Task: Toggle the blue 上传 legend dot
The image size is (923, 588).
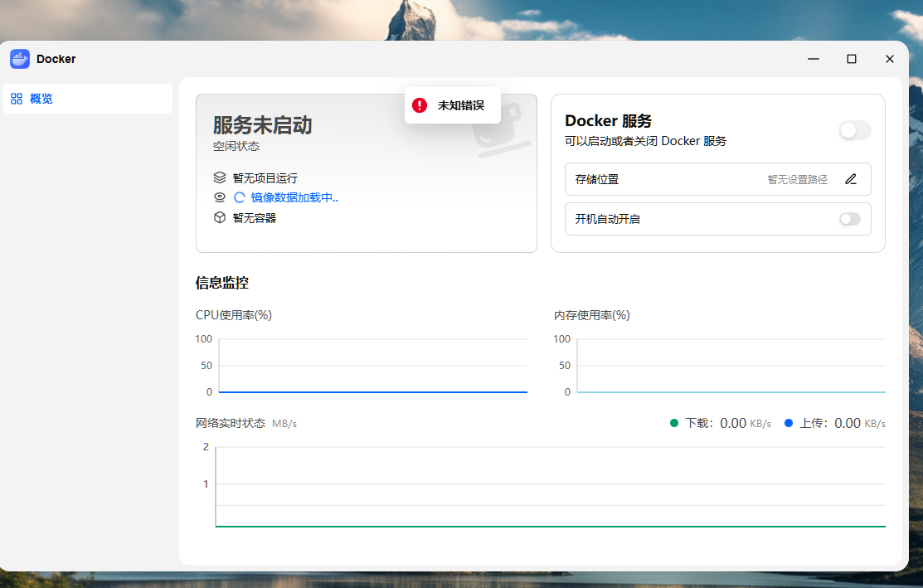Action: [788, 423]
